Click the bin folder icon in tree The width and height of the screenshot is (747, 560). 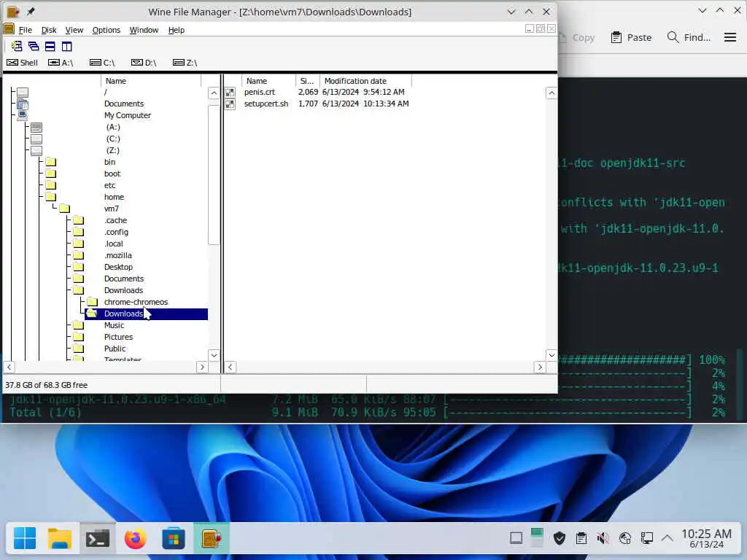click(x=51, y=163)
